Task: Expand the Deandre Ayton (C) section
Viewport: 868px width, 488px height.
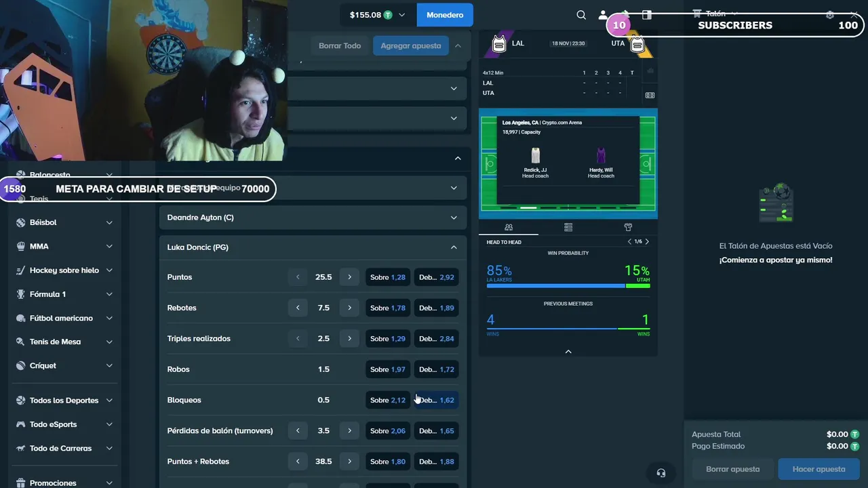Action: point(313,218)
